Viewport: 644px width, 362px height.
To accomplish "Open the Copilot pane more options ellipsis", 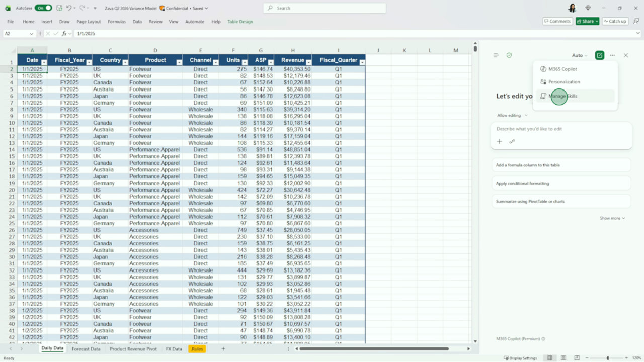I will (612, 55).
